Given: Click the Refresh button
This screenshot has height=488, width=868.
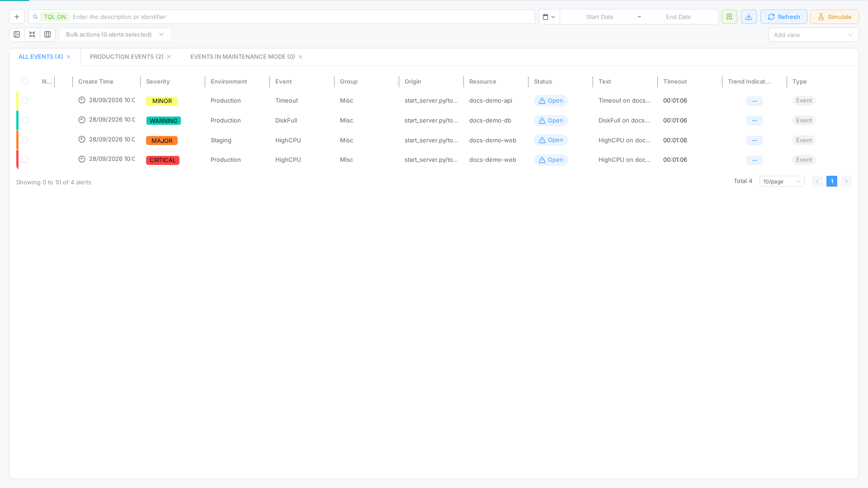Looking at the screenshot, I should (x=783, y=17).
